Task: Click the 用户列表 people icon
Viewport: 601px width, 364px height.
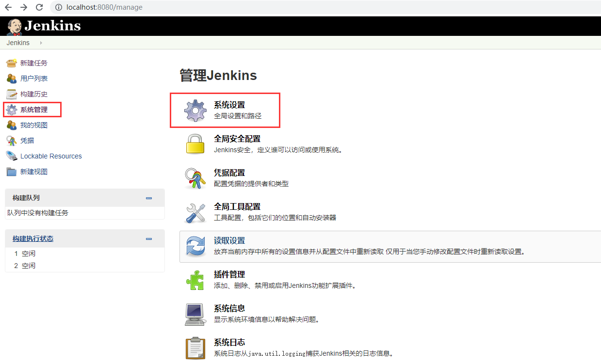Action: point(12,79)
